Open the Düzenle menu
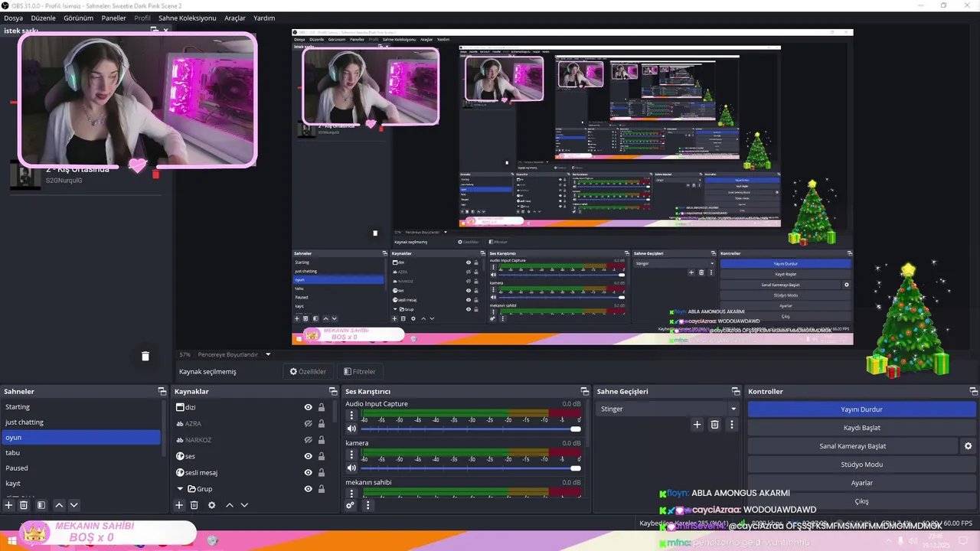The width and height of the screenshot is (980, 551). click(43, 18)
